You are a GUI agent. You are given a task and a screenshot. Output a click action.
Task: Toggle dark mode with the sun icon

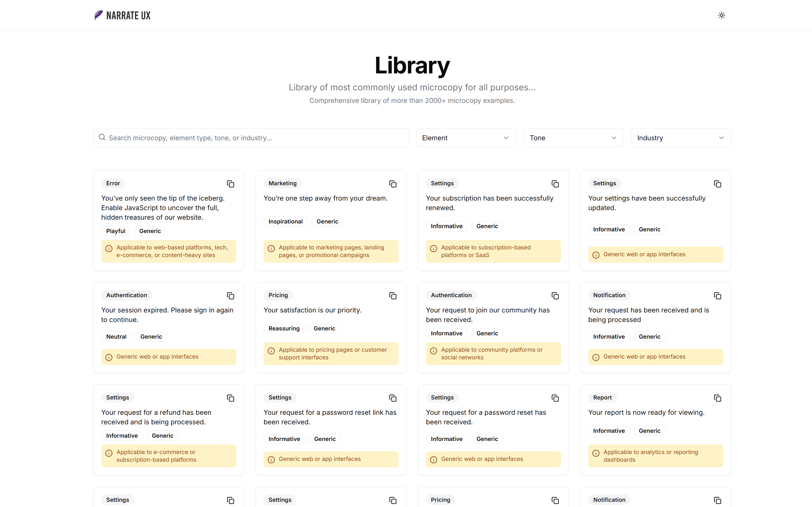pyautogui.click(x=721, y=15)
